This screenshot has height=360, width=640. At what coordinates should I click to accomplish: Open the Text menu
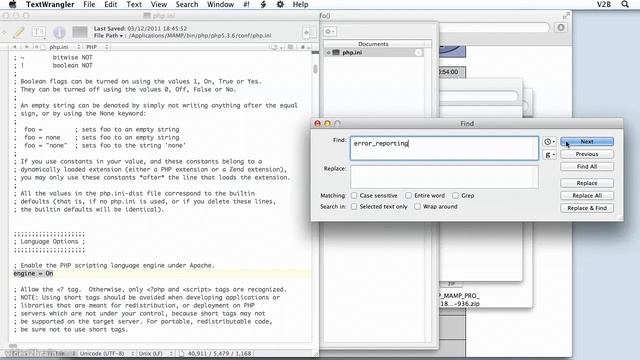(x=134, y=4)
